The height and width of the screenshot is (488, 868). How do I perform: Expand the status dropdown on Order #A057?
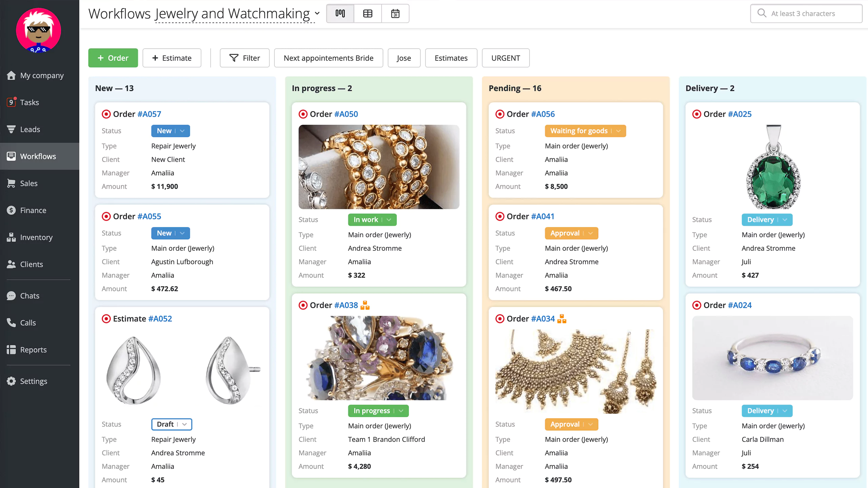(x=182, y=130)
